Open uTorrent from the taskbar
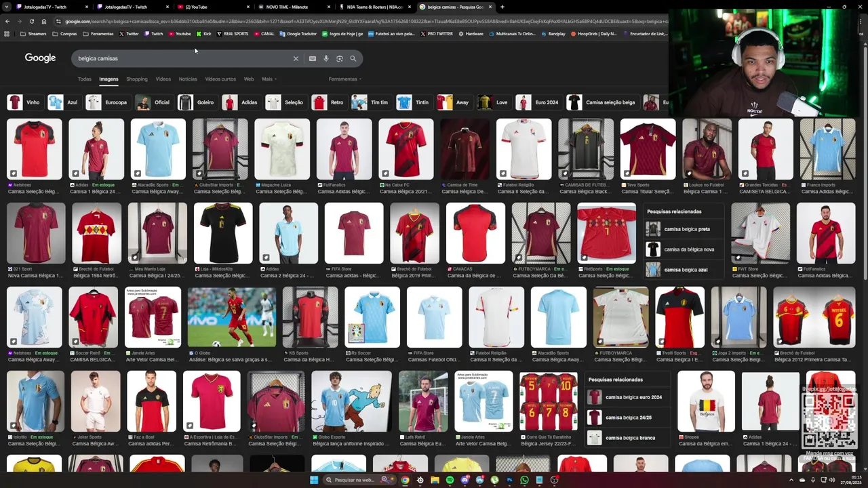Screen dimensions: 868x488 click(x=494, y=480)
